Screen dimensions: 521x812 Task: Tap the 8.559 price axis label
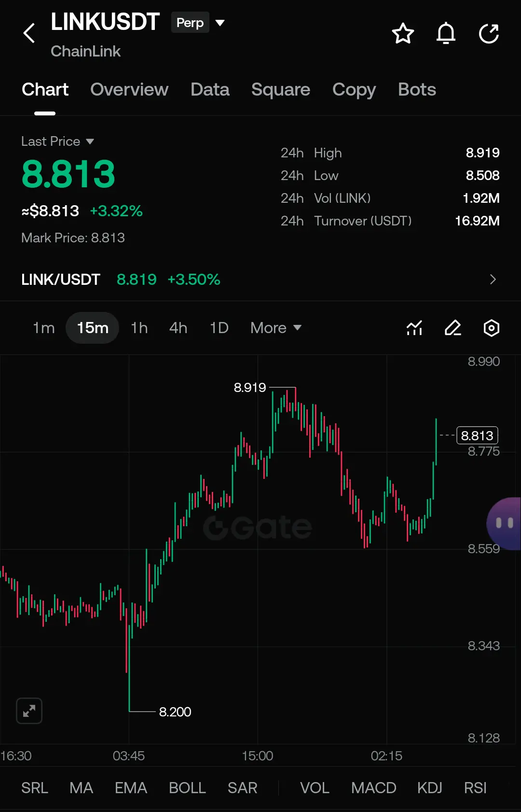[x=484, y=549]
